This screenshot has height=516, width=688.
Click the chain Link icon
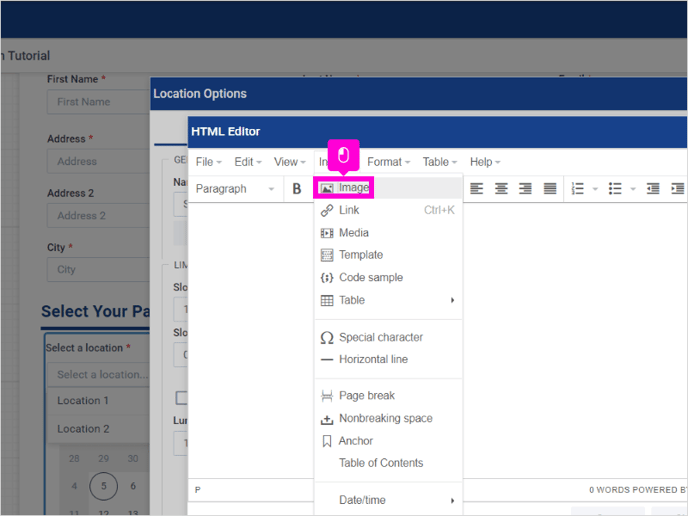(x=327, y=211)
